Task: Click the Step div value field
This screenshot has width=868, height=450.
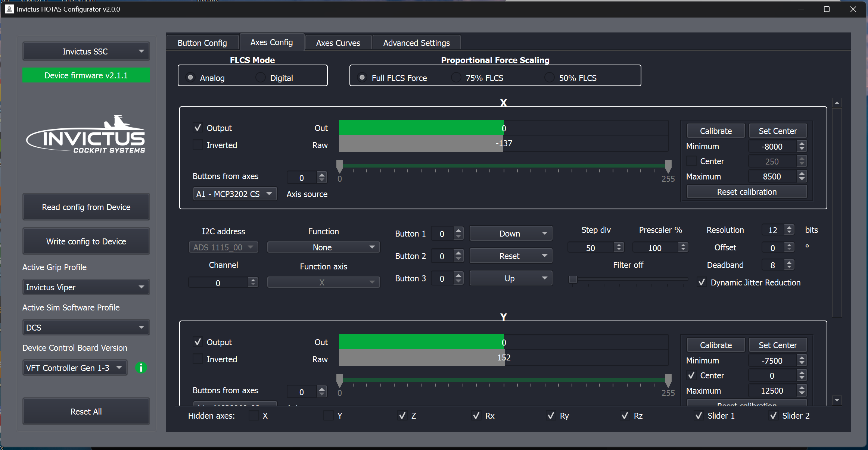Action: 591,248
